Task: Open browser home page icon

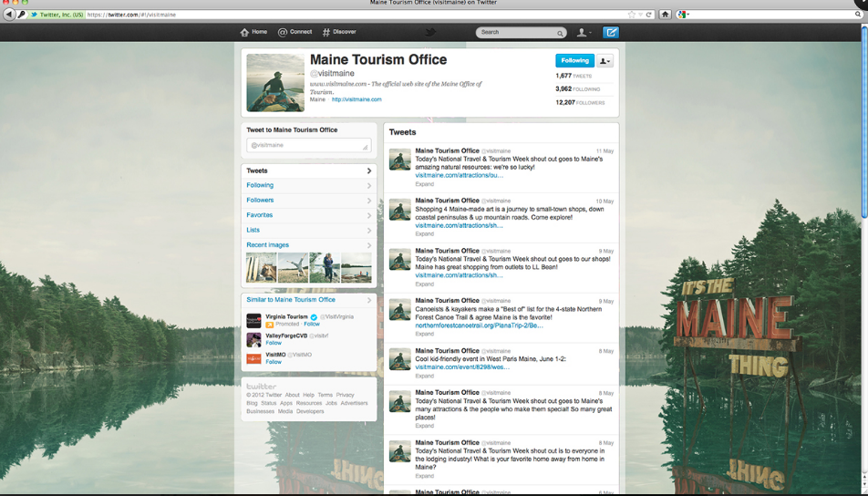Action: [665, 15]
